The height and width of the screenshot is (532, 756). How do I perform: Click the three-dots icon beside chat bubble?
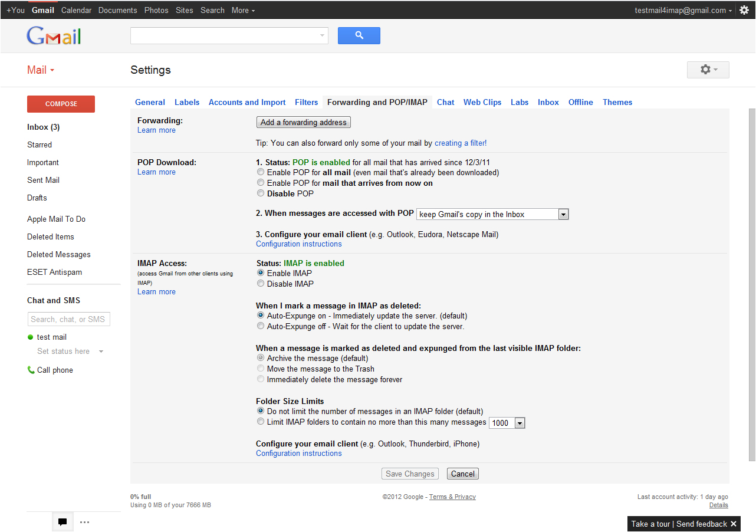[x=84, y=522]
